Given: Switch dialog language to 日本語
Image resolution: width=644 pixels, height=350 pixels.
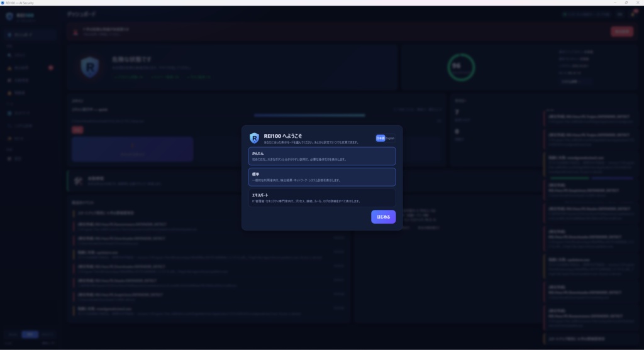Looking at the screenshot, I should tap(380, 138).
